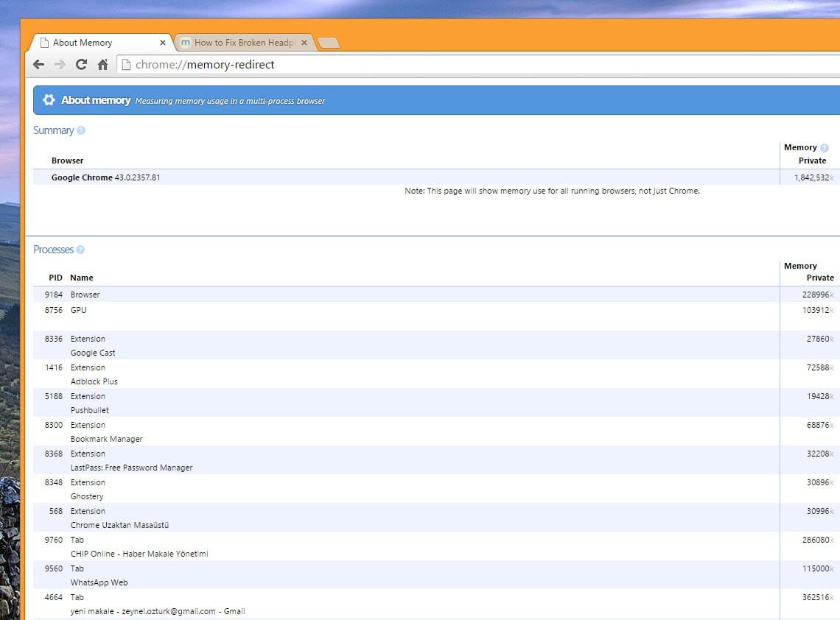840x620 pixels.
Task: Close the How to Fix Broken tab
Action: tap(304, 42)
